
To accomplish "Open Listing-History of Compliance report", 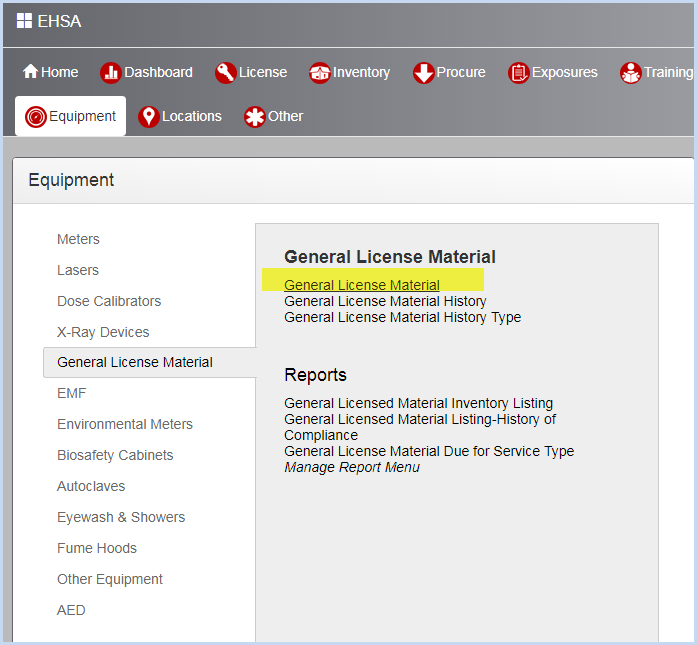I will [420, 427].
